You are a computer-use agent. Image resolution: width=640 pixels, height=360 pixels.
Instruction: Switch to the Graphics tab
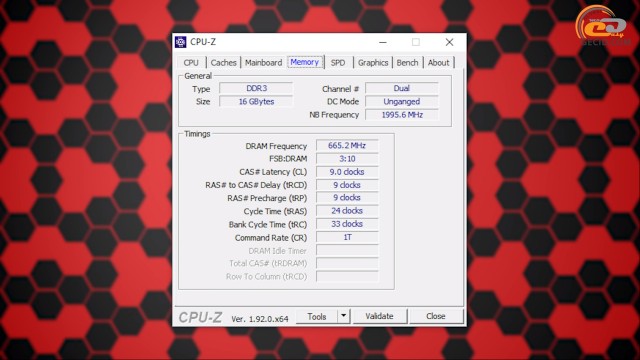[x=373, y=62]
